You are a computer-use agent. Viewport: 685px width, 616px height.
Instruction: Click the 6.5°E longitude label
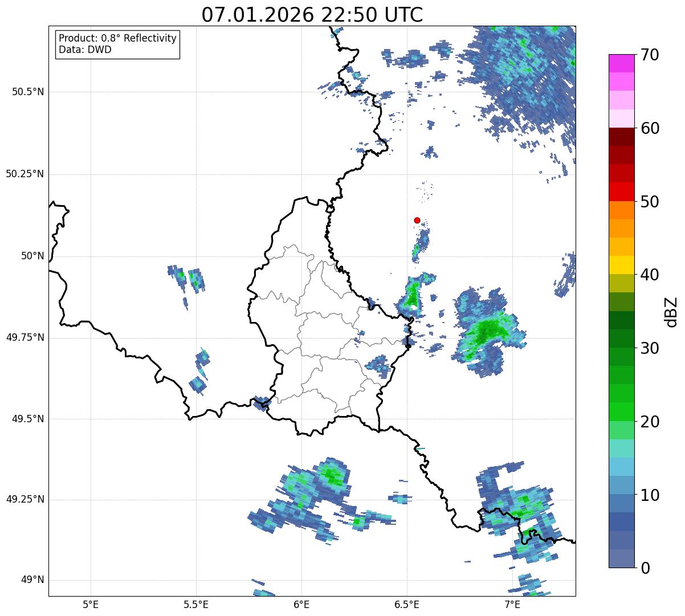(407, 604)
